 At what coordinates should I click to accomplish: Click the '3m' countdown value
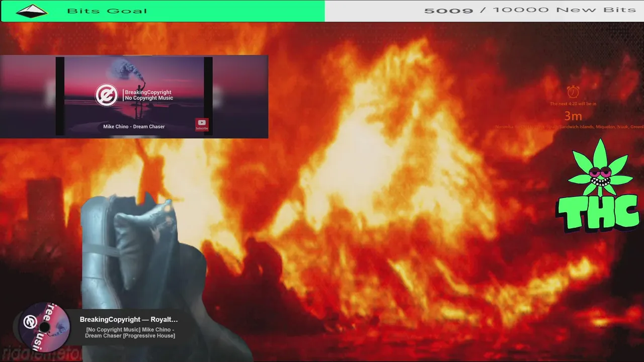(573, 116)
